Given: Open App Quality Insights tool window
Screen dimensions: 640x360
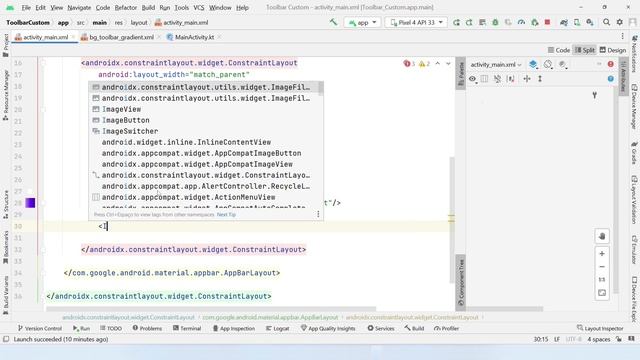Looking at the screenshot, I should coord(328,328).
